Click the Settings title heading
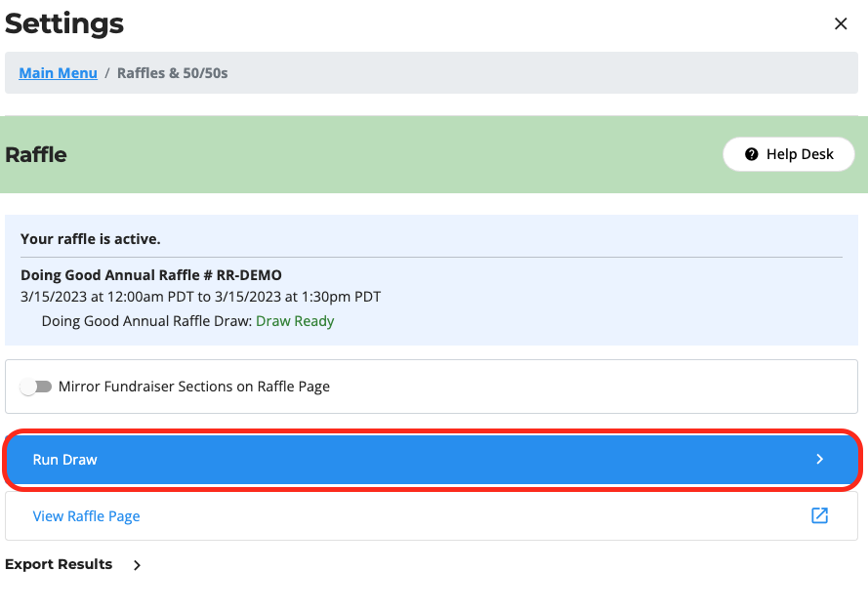Screen dimensions: 868x612 64,23
